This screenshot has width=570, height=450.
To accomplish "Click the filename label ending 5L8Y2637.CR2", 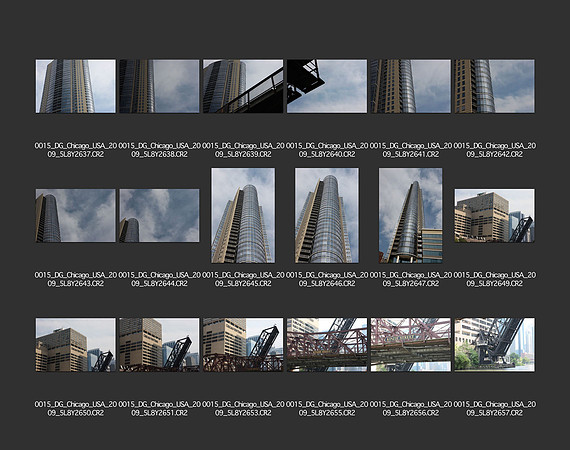I will (x=76, y=150).
